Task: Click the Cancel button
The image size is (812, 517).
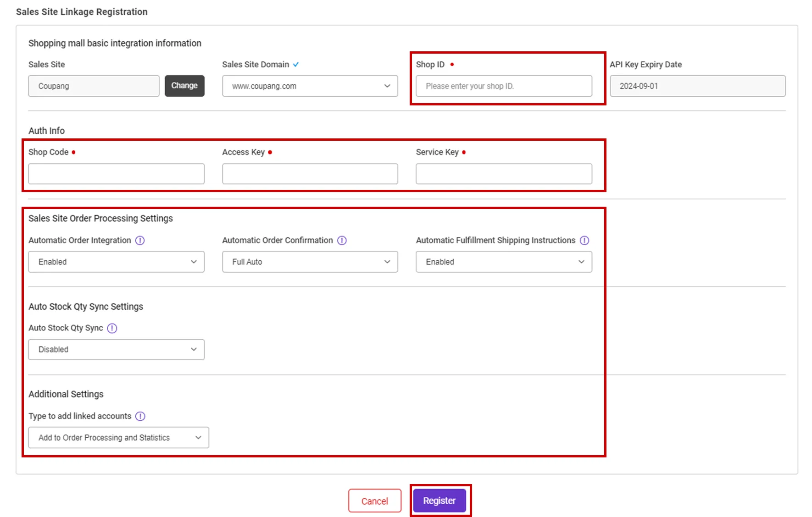Action: pyautogui.click(x=375, y=501)
